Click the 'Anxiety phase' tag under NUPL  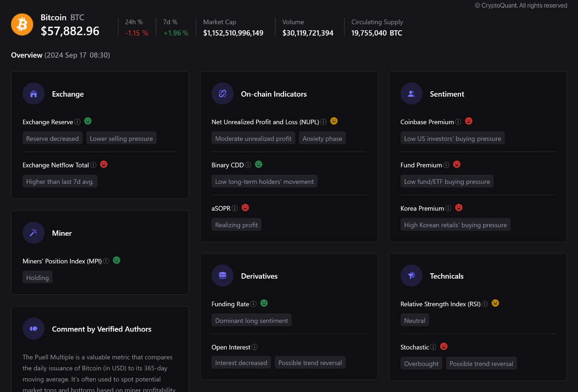pos(322,138)
